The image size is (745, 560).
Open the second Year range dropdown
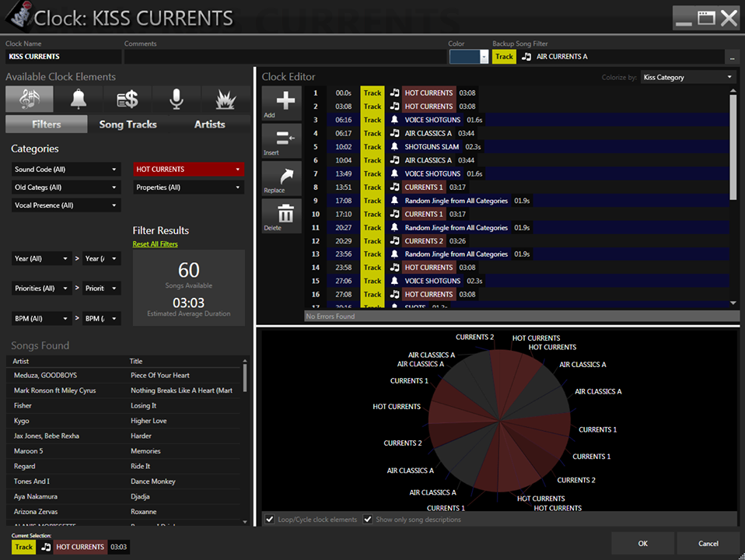pyautogui.click(x=101, y=258)
